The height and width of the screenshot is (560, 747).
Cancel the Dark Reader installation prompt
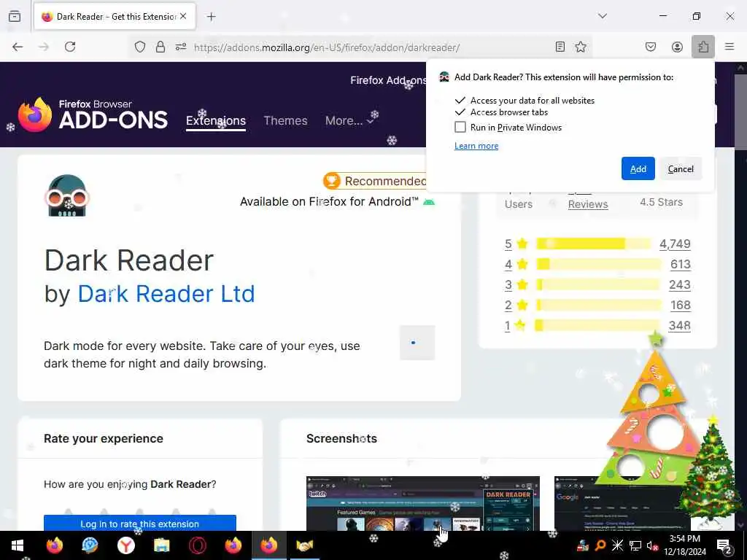point(681,168)
